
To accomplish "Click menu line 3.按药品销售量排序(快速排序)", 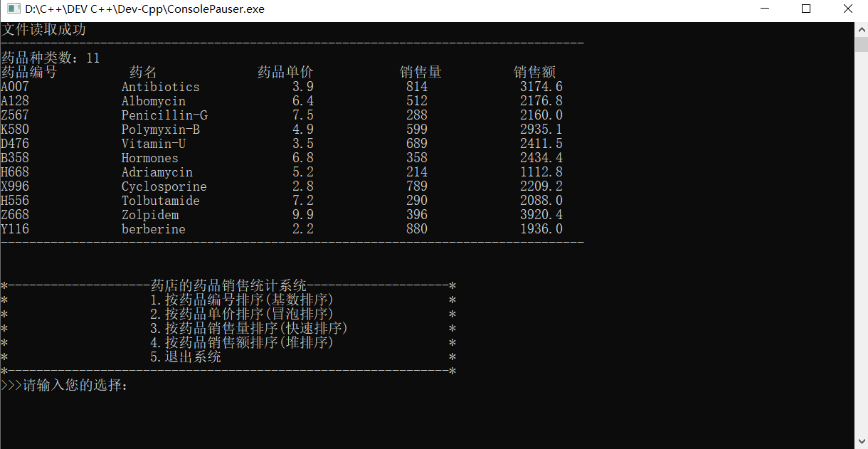I will (250, 329).
